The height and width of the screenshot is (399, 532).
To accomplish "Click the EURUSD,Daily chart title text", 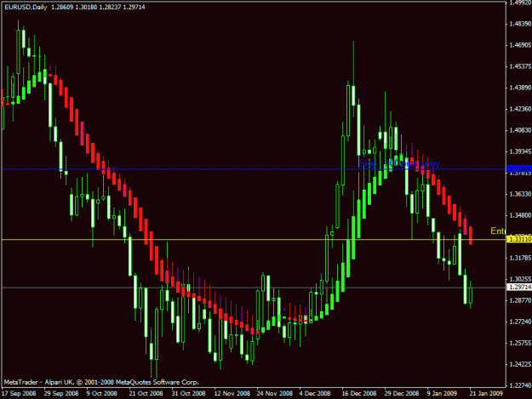I will [26, 7].
